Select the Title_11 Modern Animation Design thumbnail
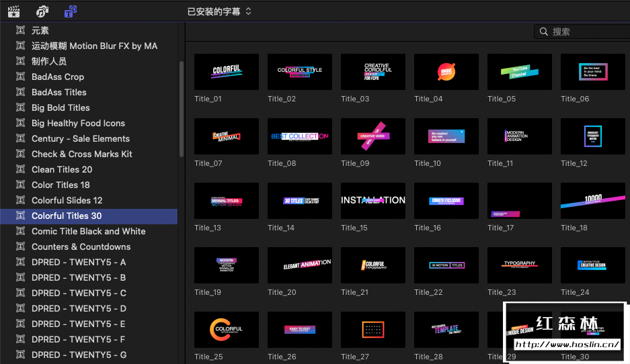The height and width of the screenshot is (364, 630). pyautogui.click(x=520, y=136)
